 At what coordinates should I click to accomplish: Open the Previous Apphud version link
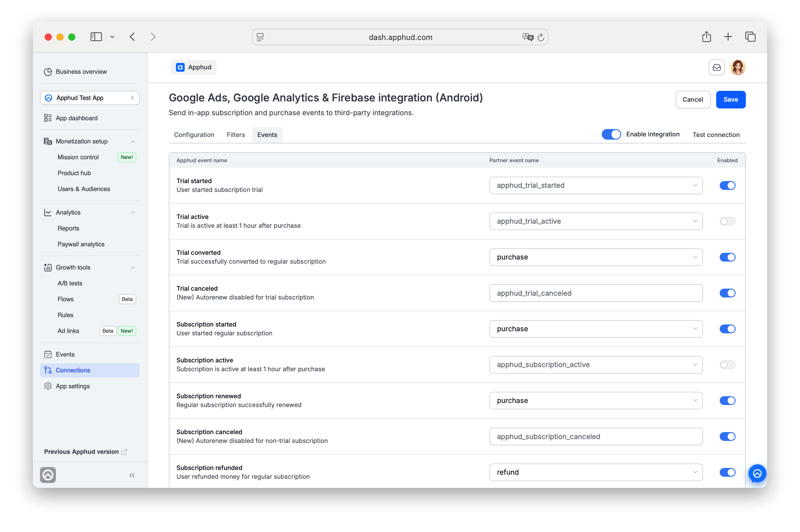85,451
